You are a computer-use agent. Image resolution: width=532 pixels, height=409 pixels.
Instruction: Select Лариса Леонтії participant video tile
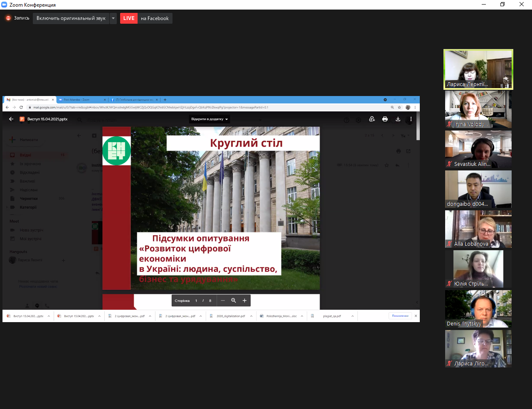pyautogui.click(x=478, y=69)
